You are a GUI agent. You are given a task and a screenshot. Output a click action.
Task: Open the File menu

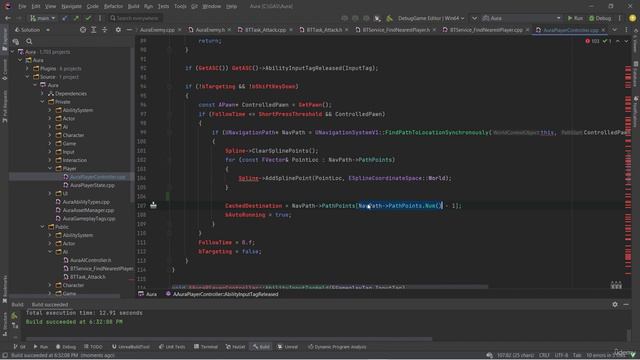point(22,6)
